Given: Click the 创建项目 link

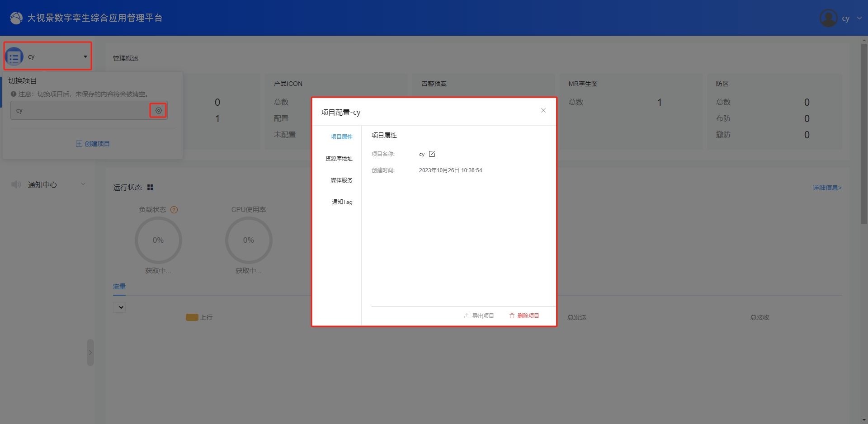Looking at the screenshot, I should pyautogui.click(x=93, y=144).
